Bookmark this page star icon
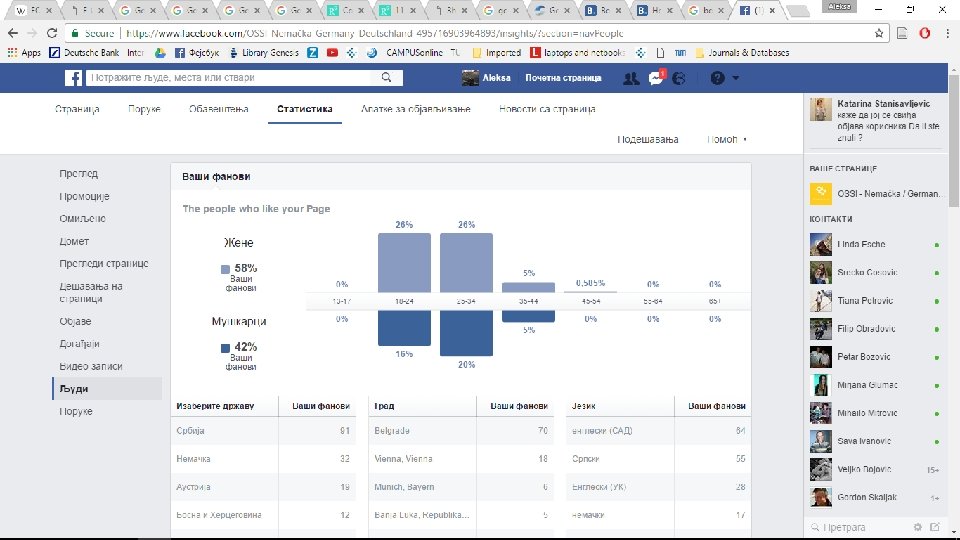This screenshot has height=540, width=960. [x=879, y=33]
